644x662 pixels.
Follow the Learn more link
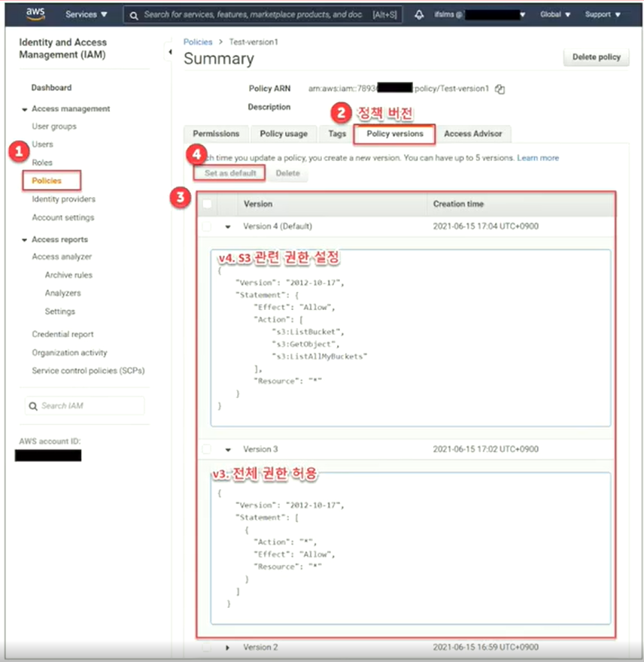[x=538, y=158]
